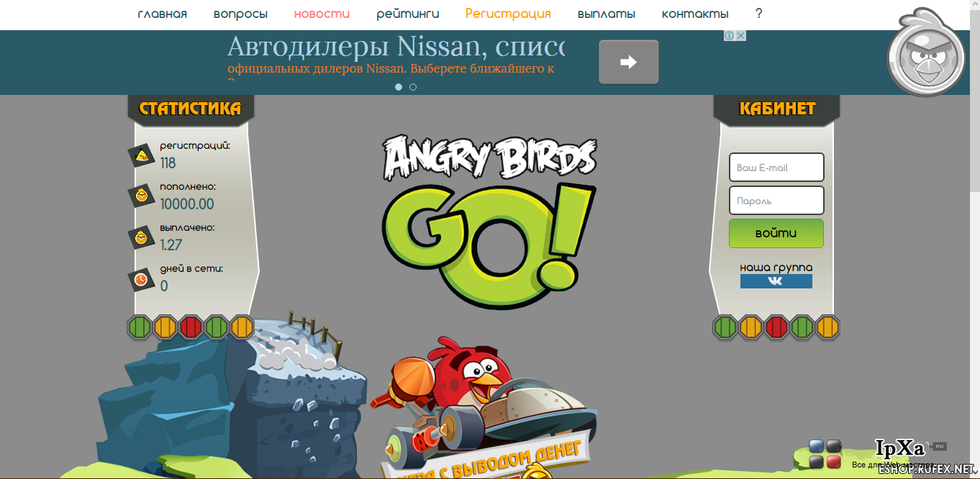This screenshot has width=980, height=479.
Task: Click the наша группа label
Action: 776,268
